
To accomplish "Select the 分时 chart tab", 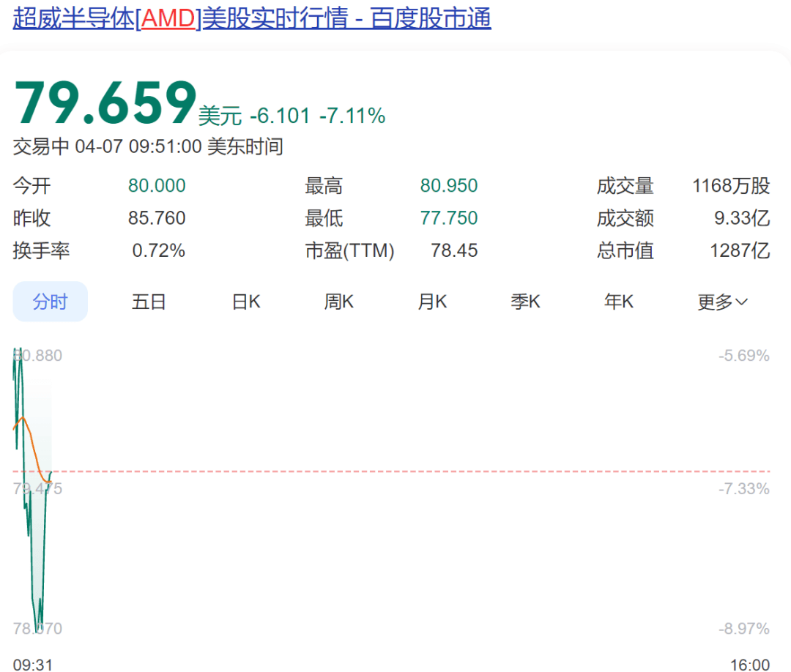I will [50, 302].
